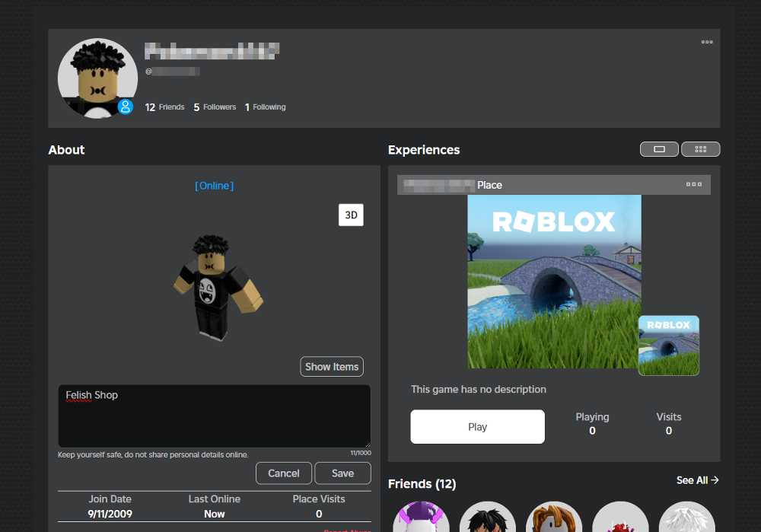761x532 pixels.
Task: Click the profile avatar headshot
Action: (97, 78)
